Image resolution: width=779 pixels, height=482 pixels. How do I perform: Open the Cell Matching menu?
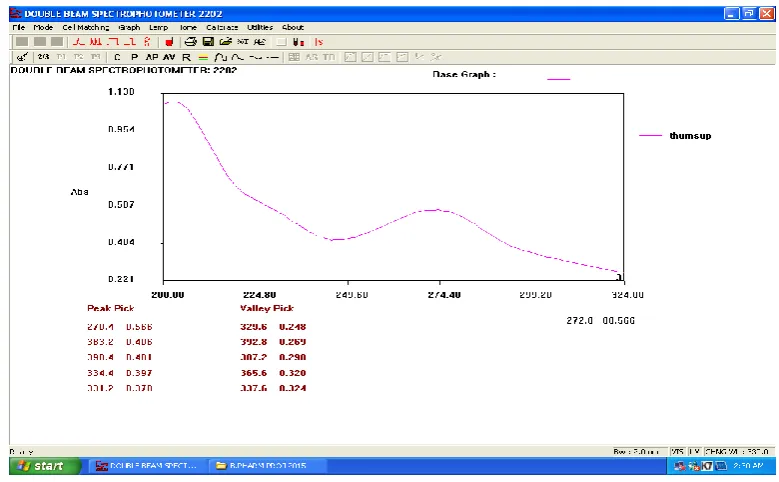pyautogui.click(x=85, y=27)
